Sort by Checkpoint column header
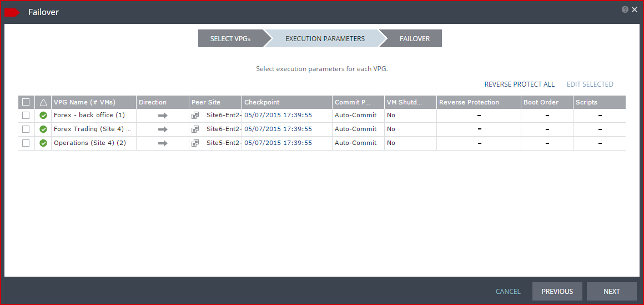The image size is (644, 305). (x=286, y=102)
